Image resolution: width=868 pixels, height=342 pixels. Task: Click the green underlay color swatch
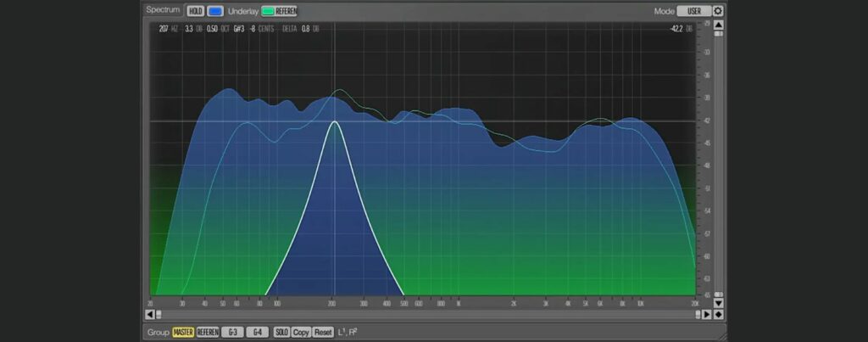pos(268,11)
